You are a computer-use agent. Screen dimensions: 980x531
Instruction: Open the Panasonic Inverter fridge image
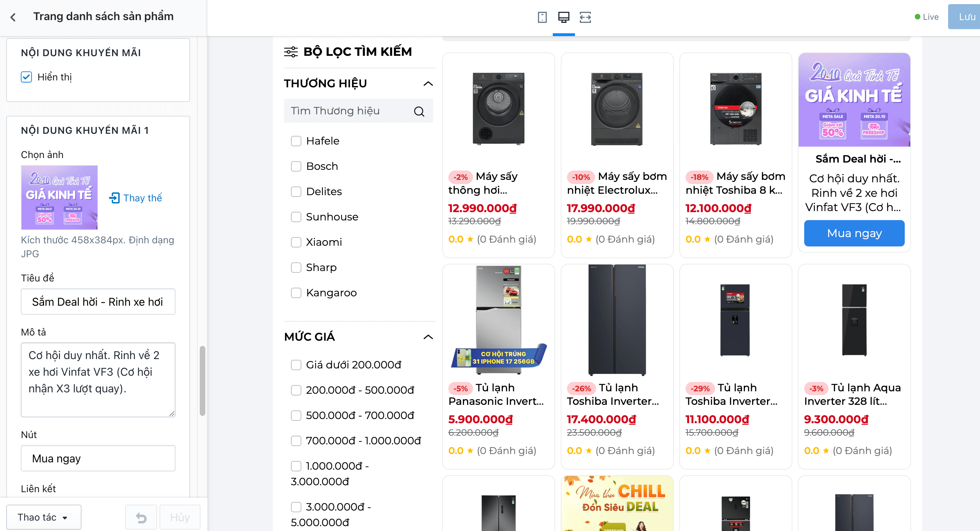498,320
